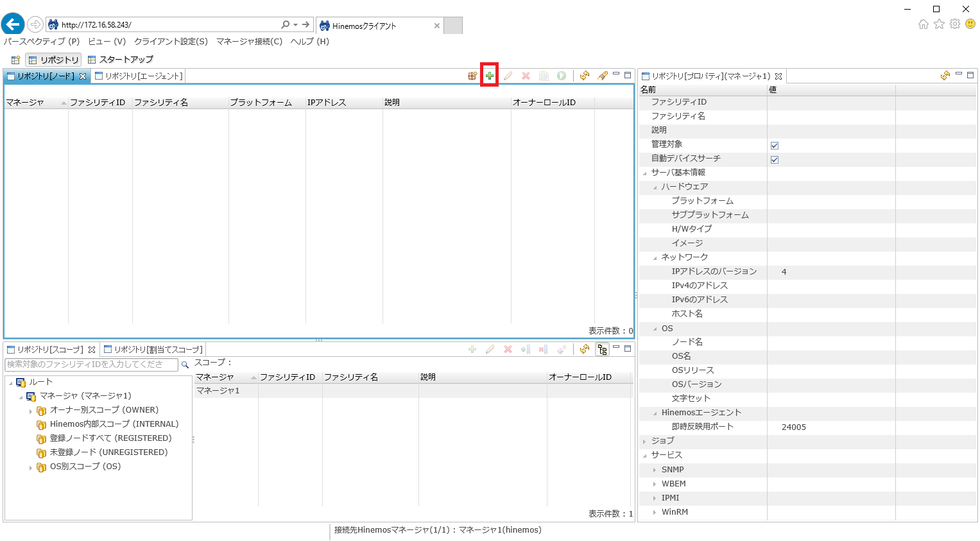Click the pencil modify icon in Repository[Node] toolbar
980x541 pixels.
pos(508,76)
